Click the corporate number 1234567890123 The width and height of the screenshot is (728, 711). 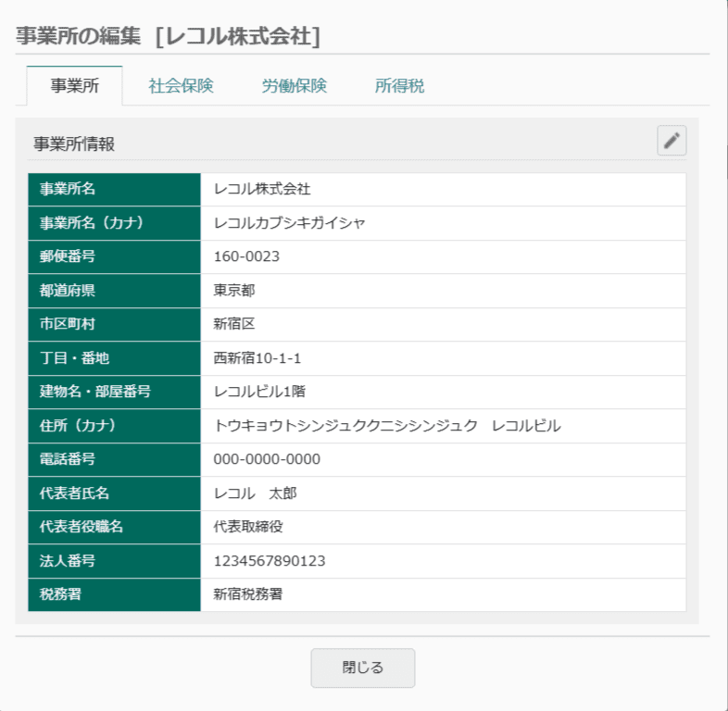tap(270, 561)
